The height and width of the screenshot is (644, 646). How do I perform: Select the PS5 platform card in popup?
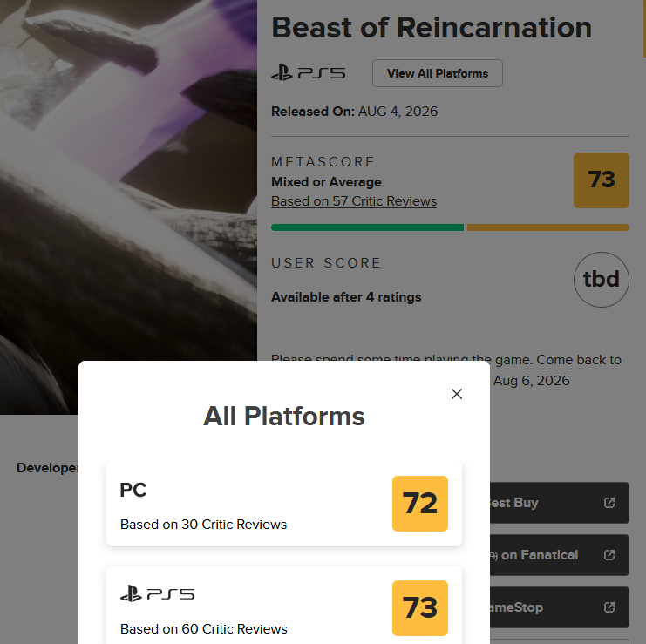click(x=284, y=606)
